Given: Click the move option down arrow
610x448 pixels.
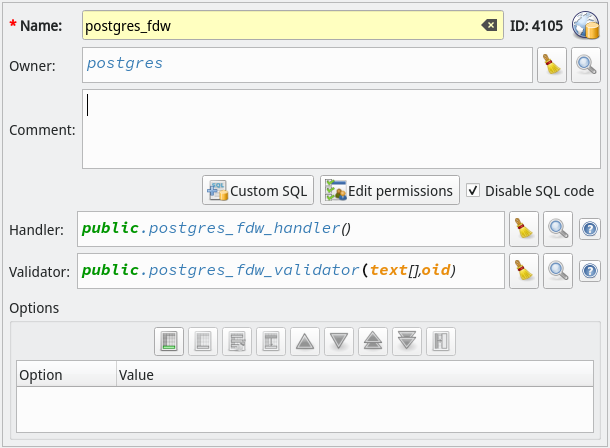Looking at the screenshot, I should tap(339, 341).
